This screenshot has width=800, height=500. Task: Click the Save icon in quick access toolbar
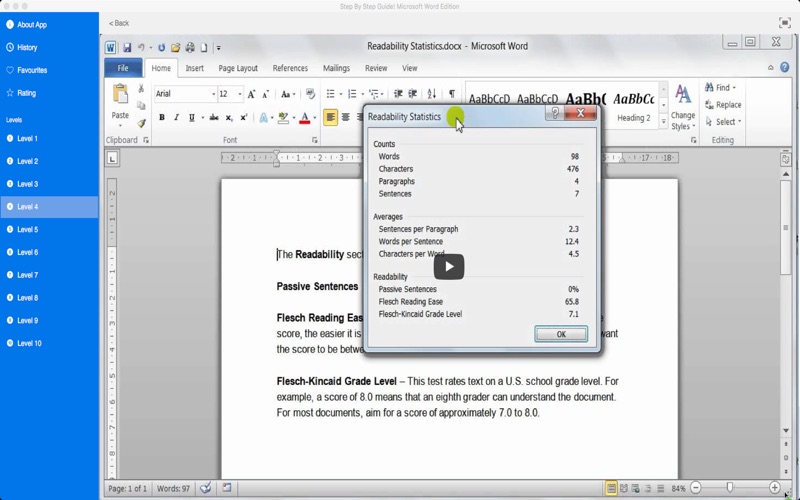[127, 47]
